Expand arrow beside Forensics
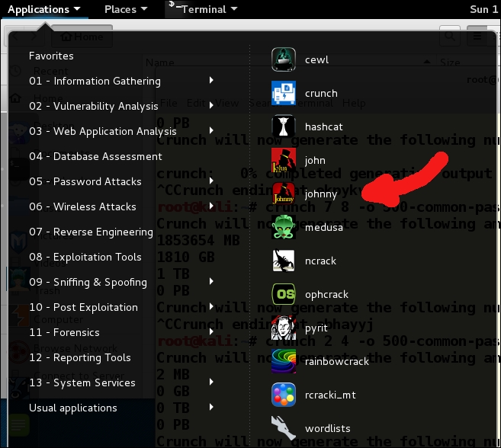 [x=211, y=331]
